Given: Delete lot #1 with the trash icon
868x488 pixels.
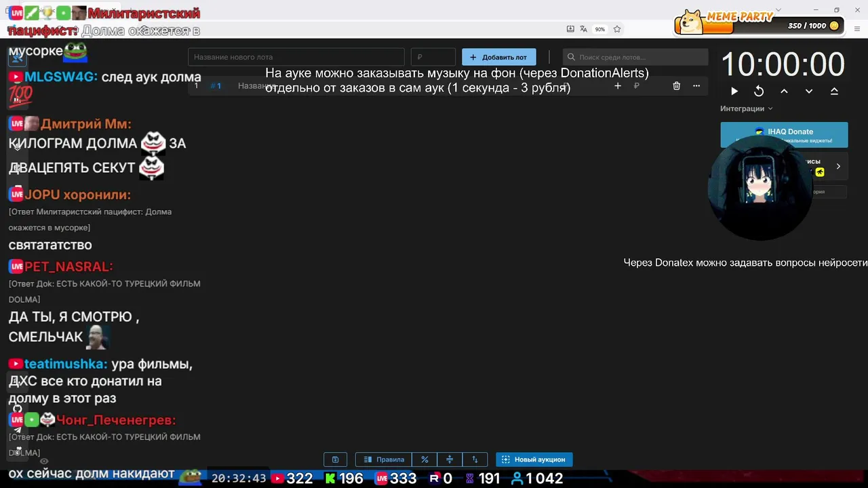Looking at the screenshot, I should 676,86.
